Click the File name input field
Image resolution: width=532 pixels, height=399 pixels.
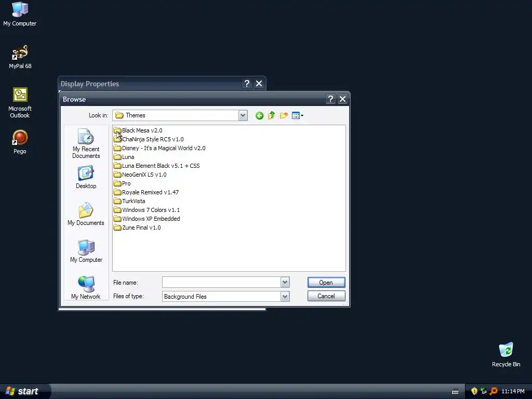coord(221,282)
